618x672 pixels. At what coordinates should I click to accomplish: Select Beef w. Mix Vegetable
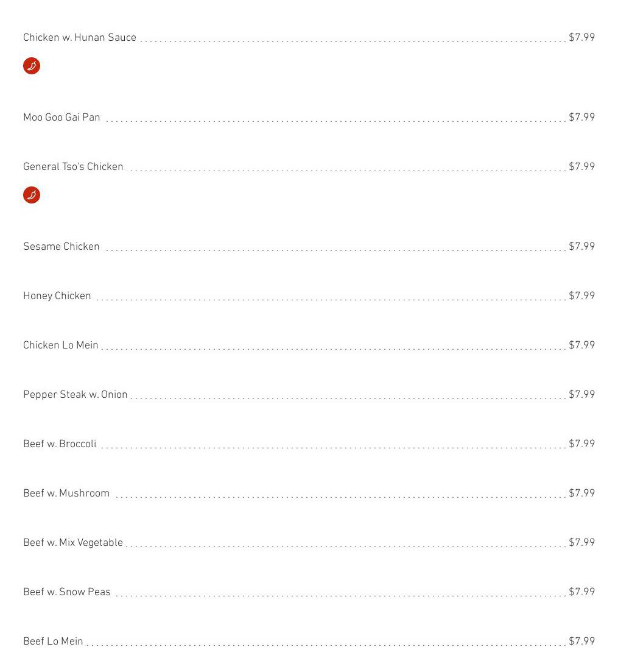point(73,543)
